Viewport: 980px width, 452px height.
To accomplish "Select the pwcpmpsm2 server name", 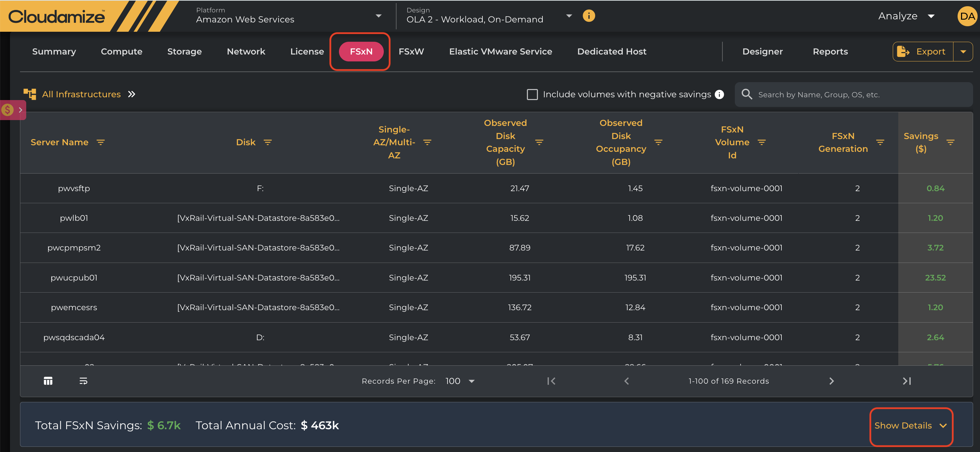I will point(74,247).
